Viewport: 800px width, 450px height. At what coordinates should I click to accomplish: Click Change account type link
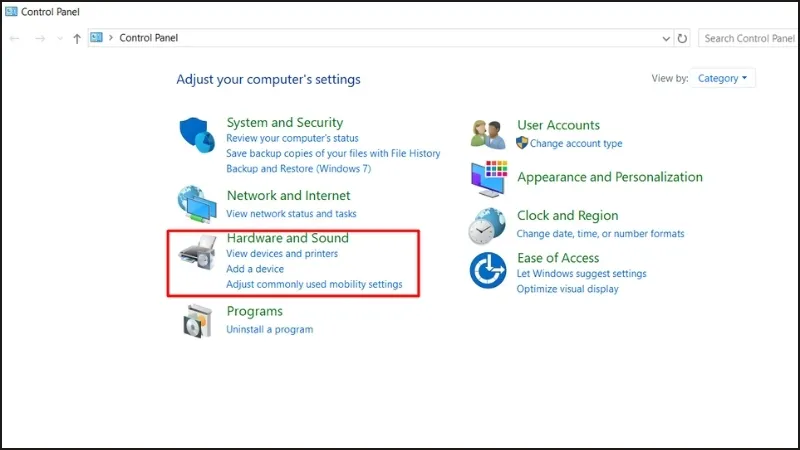(576, 143)
